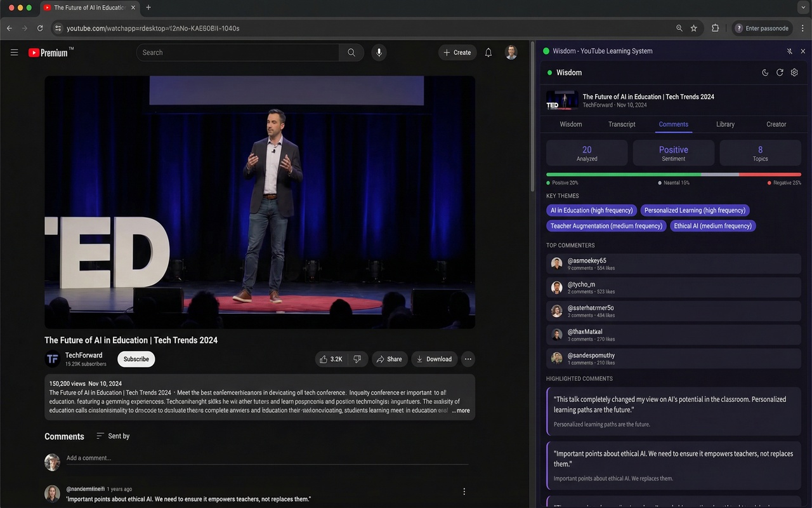Expand video description with ...more

click(461, 411)
